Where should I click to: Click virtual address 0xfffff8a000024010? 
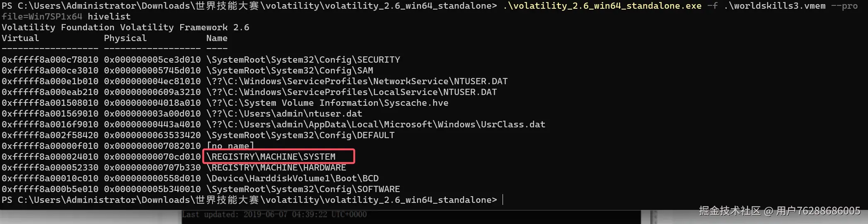[50, 157]
